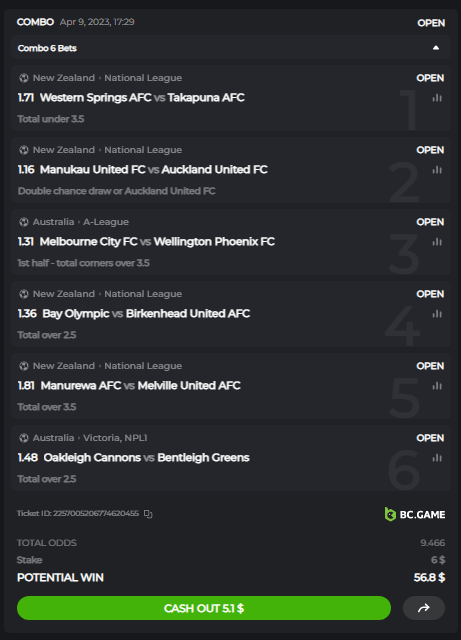This screenshot has width=461, height=640.
Task: Collapse the Combo 6 Bets list
Action: [x=436, y=48]
